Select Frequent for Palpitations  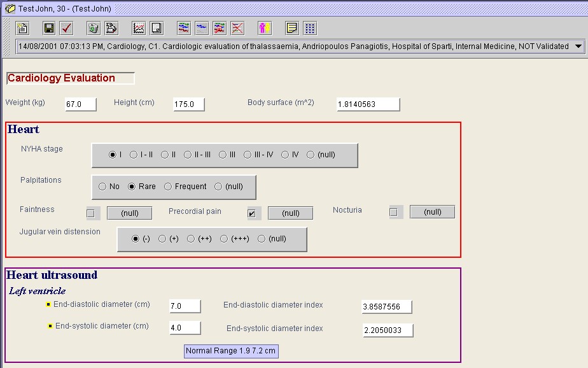pyautogui.click(x=168, y=187)
